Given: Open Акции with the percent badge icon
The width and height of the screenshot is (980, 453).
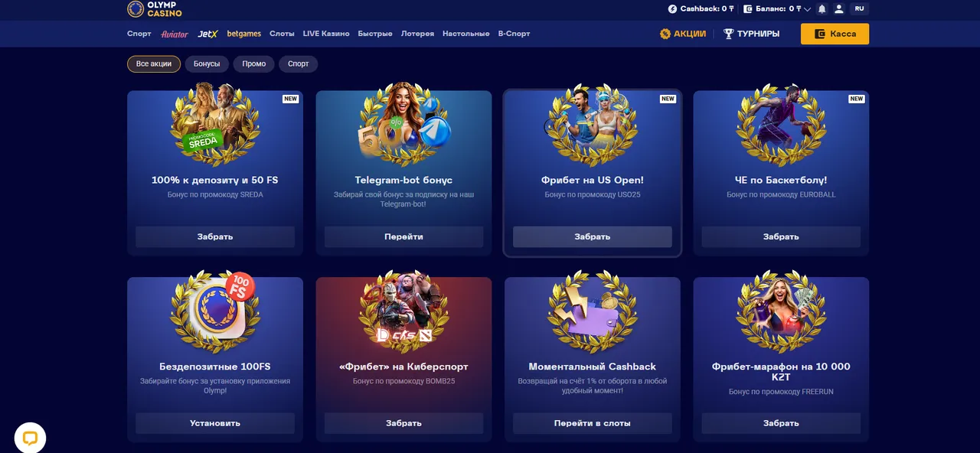Looking at the screenshot, I should click(683, 34).
